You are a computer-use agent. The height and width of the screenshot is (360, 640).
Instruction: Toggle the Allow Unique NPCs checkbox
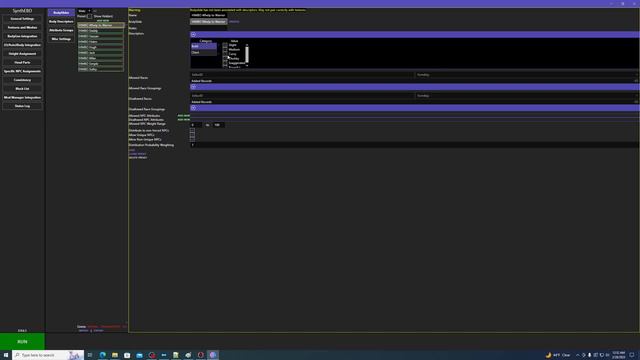[192, 135]
